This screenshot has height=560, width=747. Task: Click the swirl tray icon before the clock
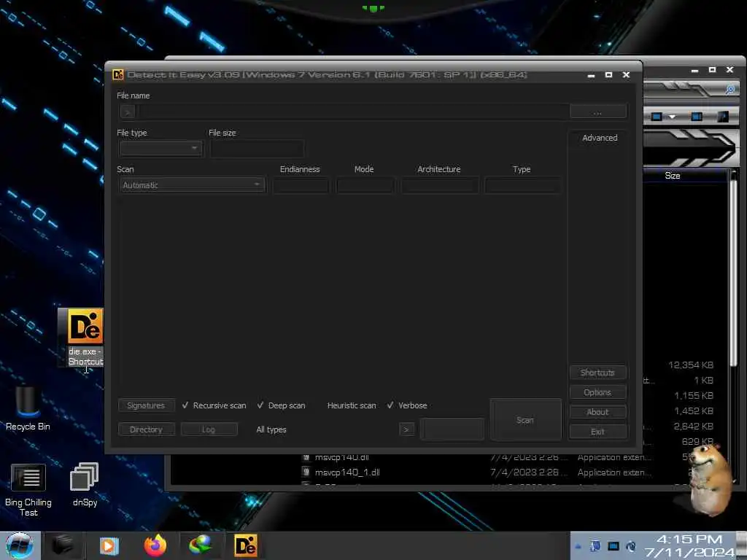point(631,546)
